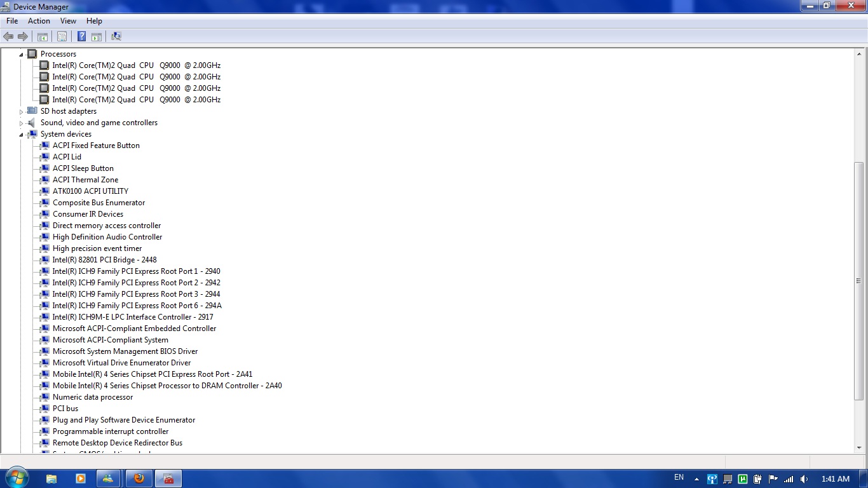
Task: Open the Properties toolbar icon
Action: tap(62, 37)
